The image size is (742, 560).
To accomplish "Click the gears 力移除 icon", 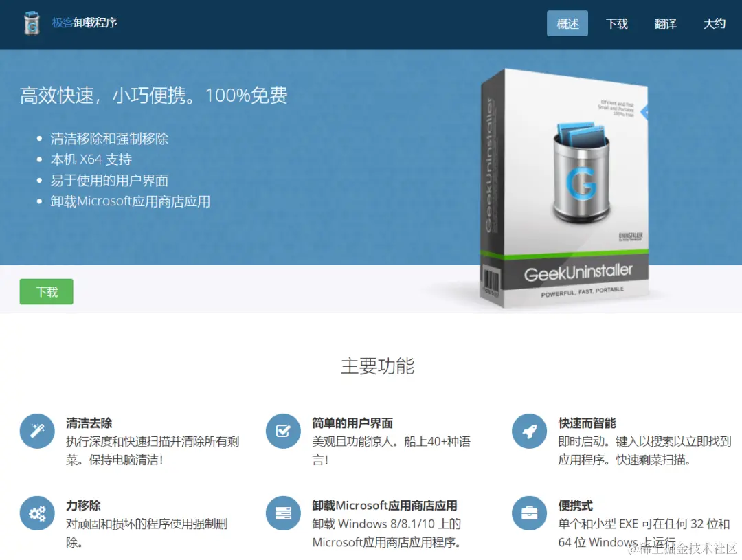I will click(x=37, y=513).
